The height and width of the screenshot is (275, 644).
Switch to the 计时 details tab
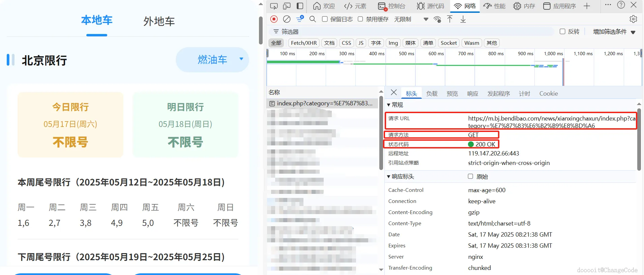pyautogui.click(x=524, y=94)
